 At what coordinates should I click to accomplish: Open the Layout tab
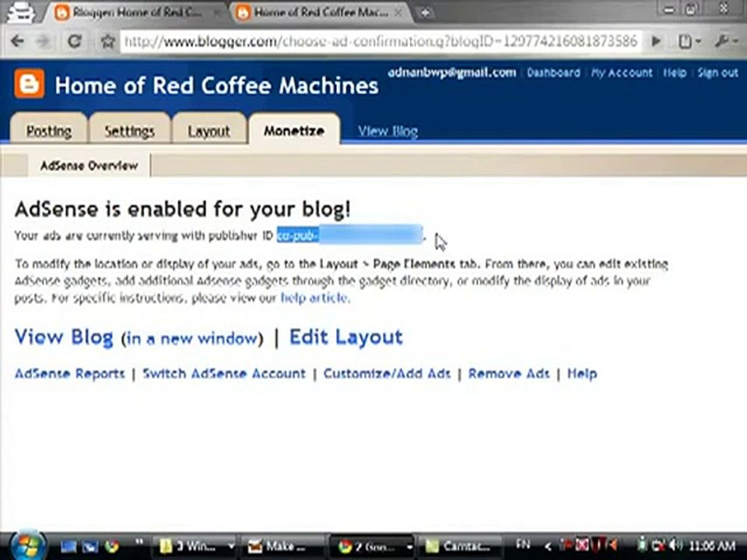pos(209,130)
